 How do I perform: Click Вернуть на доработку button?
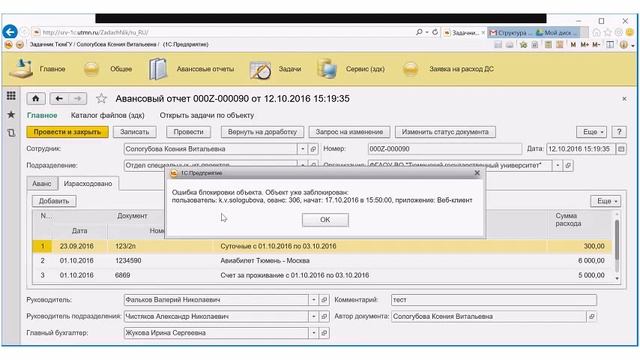(x=262, y=132)
